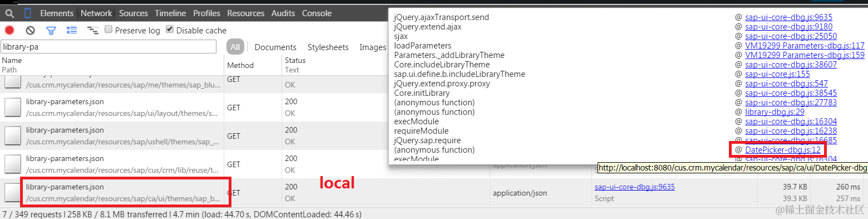
Task: Toggle the device mode phone icon
Action: [27, 13]
